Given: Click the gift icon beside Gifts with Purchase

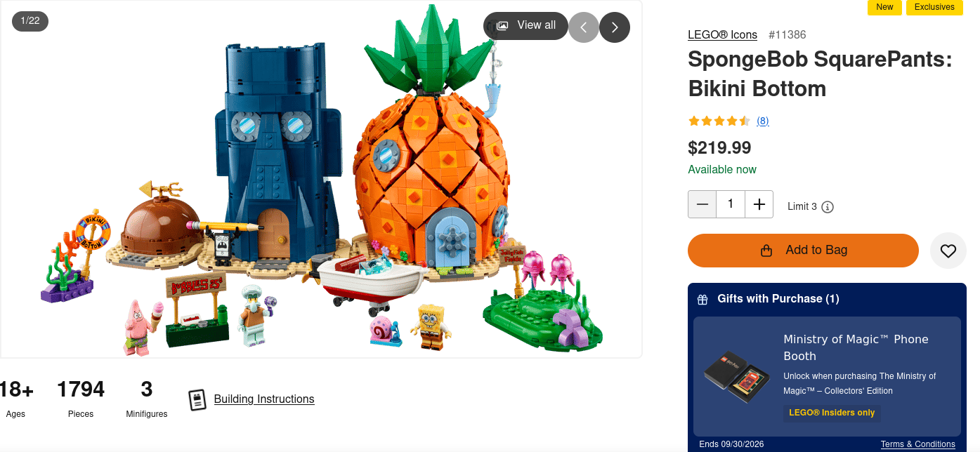Looking at the screenshot, I should tap(703, 300).
